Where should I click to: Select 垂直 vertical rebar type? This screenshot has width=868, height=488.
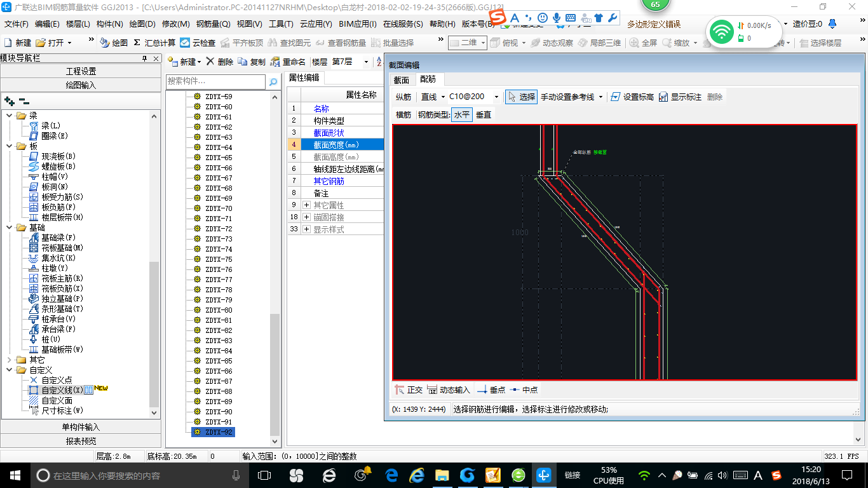(x=484, y=115)
